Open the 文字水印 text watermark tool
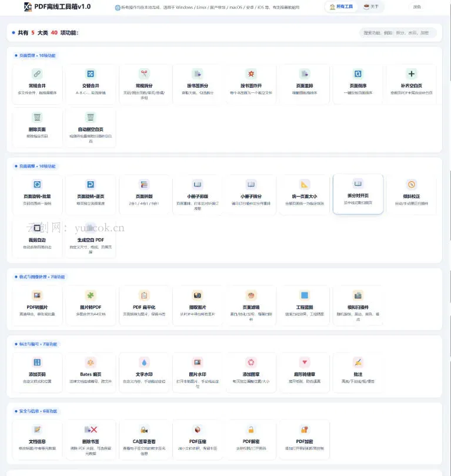 point(144,373)
